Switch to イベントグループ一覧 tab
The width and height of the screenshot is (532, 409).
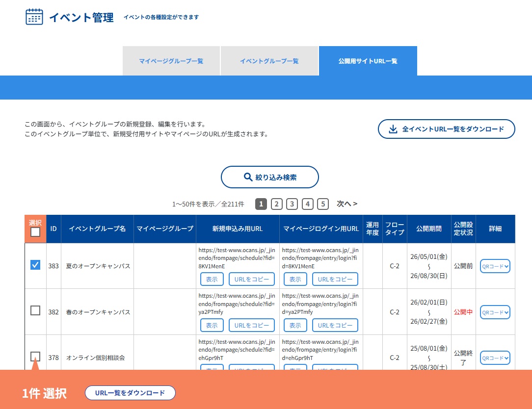tap(269, 61)
